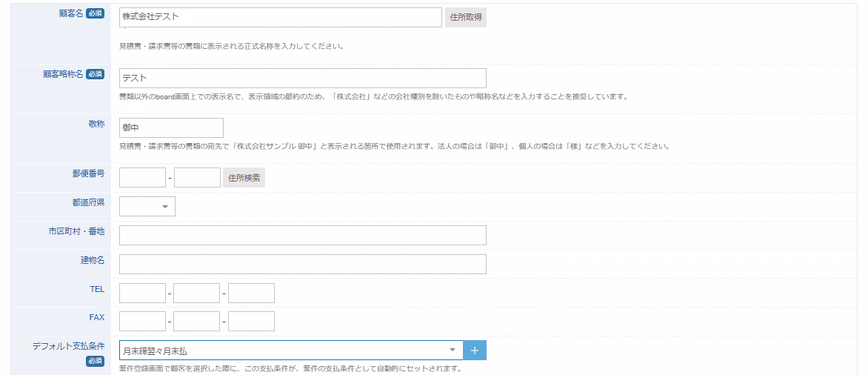Click the 建物名 field label
Screen dimensions: 868x375
pyautogui.click(x=92, y=260)
